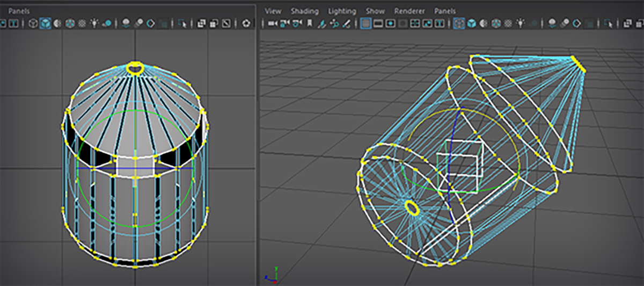Image resolution: width=644 pixels, height=286 pixels.
Task: Open the Lighting menu
Action: (x=342, y=11)
